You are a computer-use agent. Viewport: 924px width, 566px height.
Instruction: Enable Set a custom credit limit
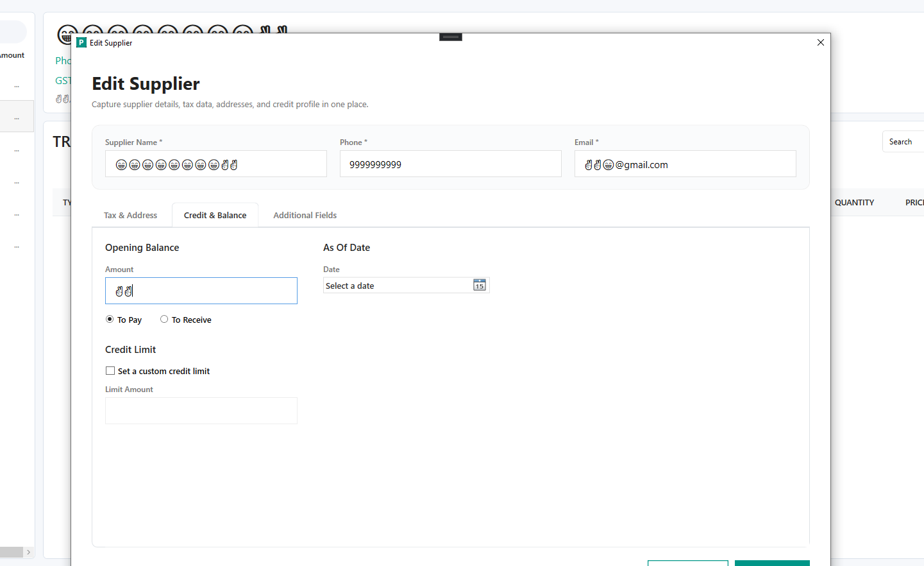point(110,371)
